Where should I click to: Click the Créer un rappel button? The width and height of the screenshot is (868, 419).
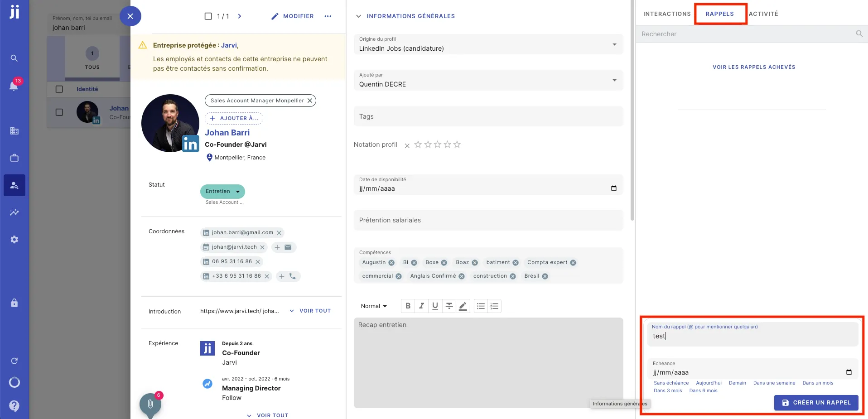pos(816,402)
